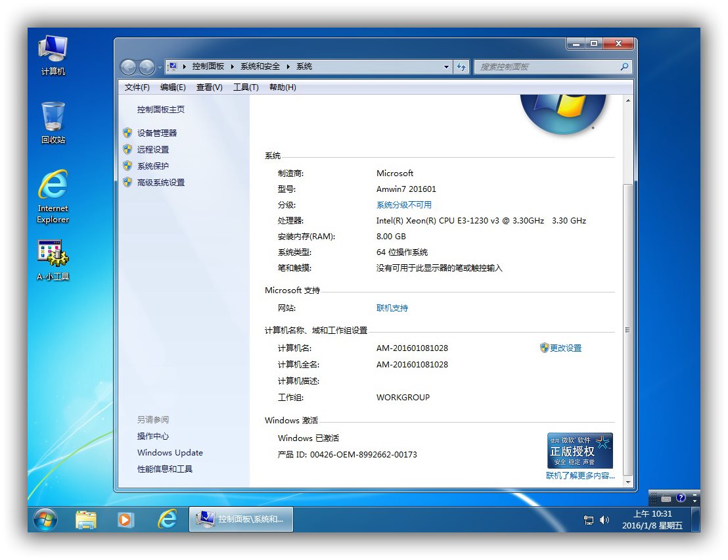Screen dimensions: 728x560
Task: Open the 计算机 desktop icon
Action: click(x=53, y=55)
